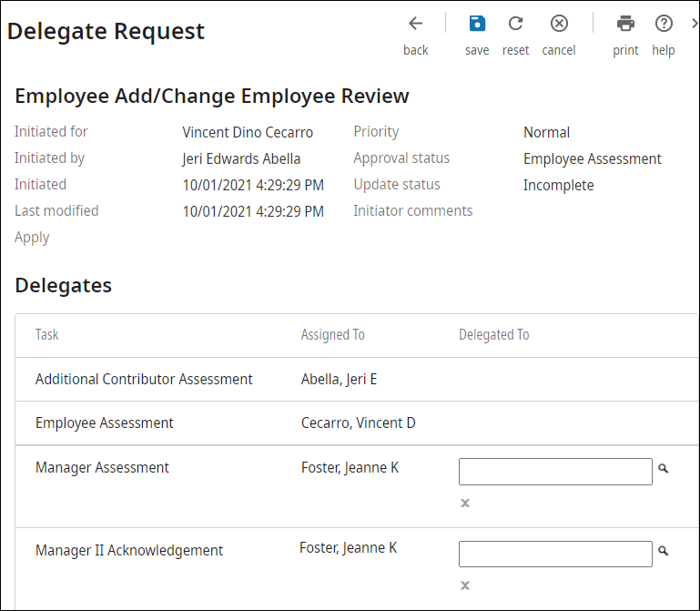Expand toolbar overflow chevron at right
Image resolution: width=700 pixels, height=611 pixels.
point(695,24)
